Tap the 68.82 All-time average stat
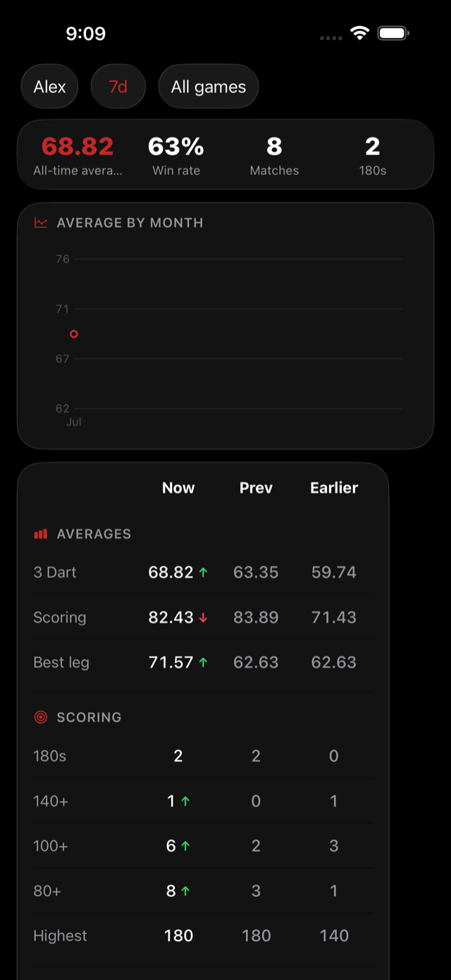This screenshot has width=451, height=980. (x=78, y=155)
